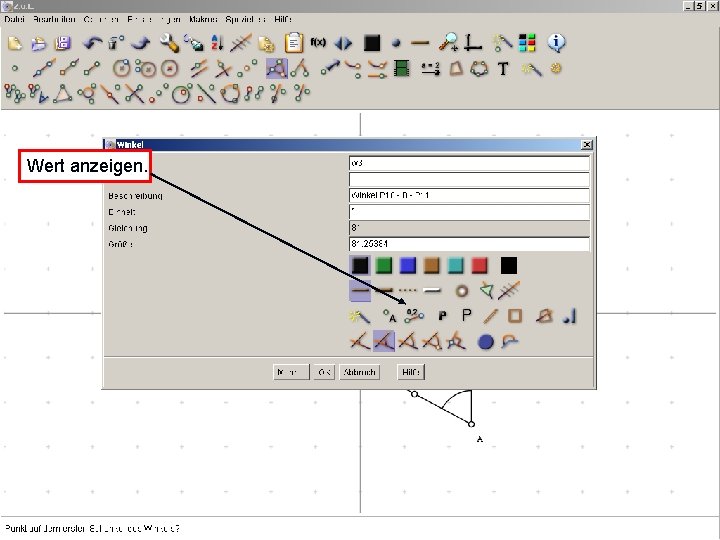Viewport: 720px width, 540px height.
Task: Choose the red color swatch
Action: 479,265
